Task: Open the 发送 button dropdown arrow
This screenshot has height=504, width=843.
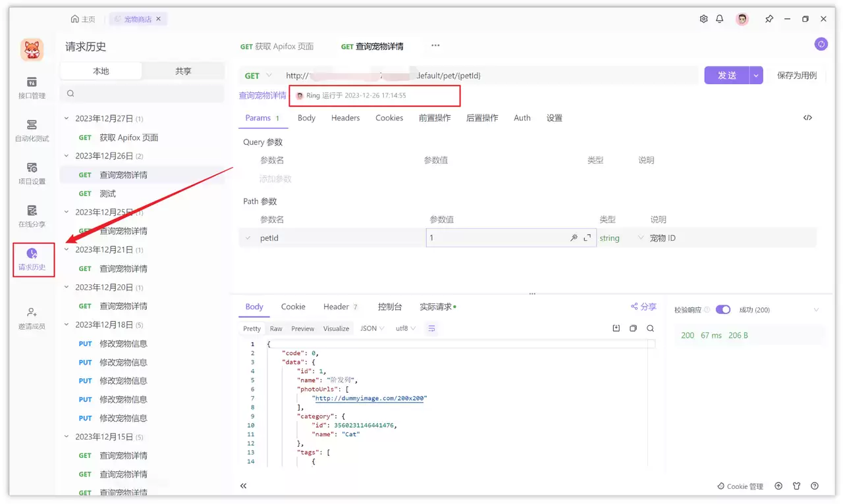Action: pos(756,76)
